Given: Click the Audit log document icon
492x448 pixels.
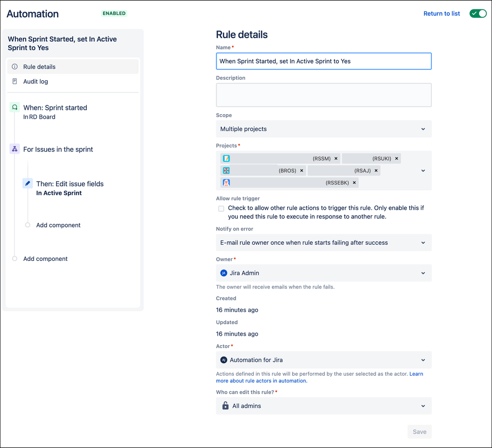Looking at the screenshot, I should click(14, 81).
